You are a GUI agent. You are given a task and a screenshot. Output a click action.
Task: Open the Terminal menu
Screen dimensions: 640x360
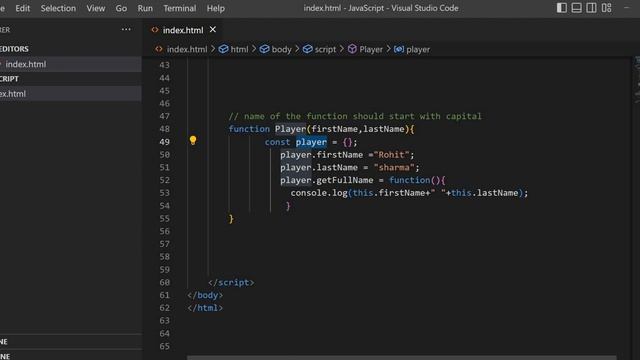pyautogui.click(x=180, y=8)
